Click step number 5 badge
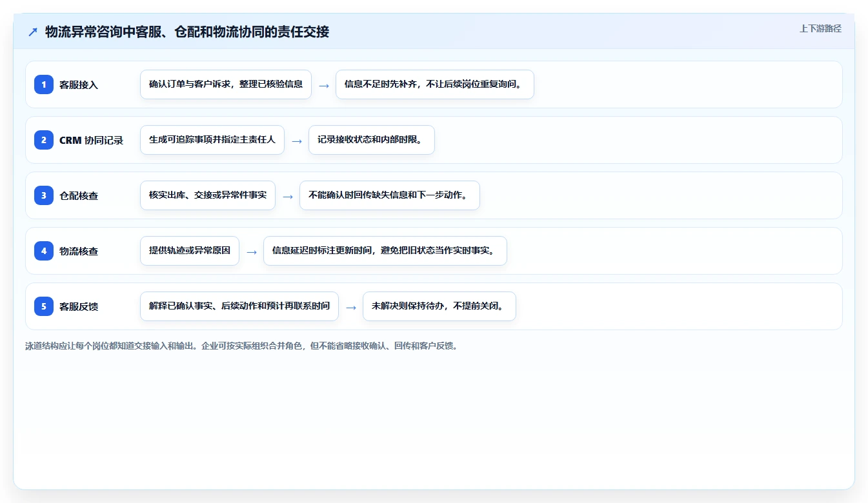868x503 pixels. point(44,306)
